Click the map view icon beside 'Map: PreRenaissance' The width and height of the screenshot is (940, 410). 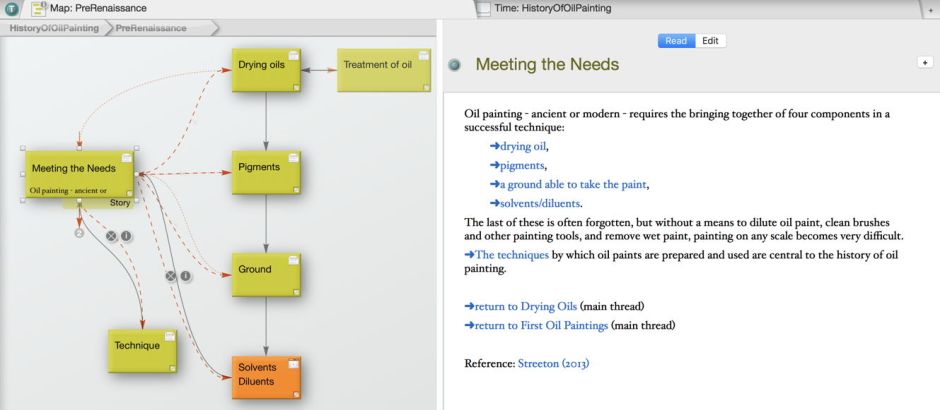tap(36, 9)
